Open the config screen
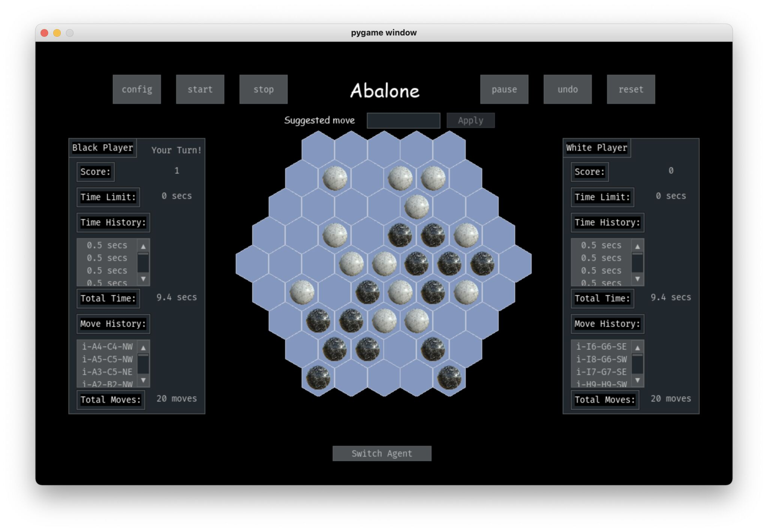The image size is (768, 532). [x=136, y=89]
